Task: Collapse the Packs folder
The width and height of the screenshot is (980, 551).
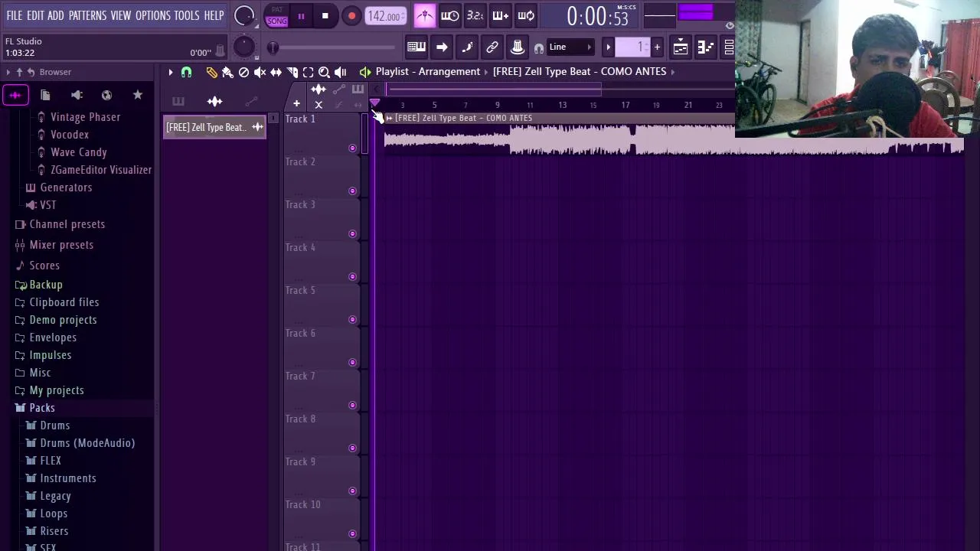Action: [x=35, y=408]
